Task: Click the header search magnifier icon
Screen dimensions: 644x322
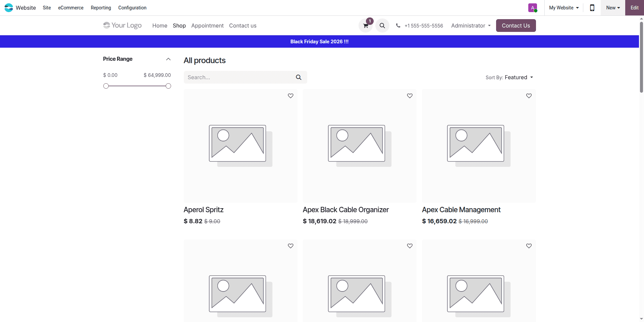Action: (382, 26)
